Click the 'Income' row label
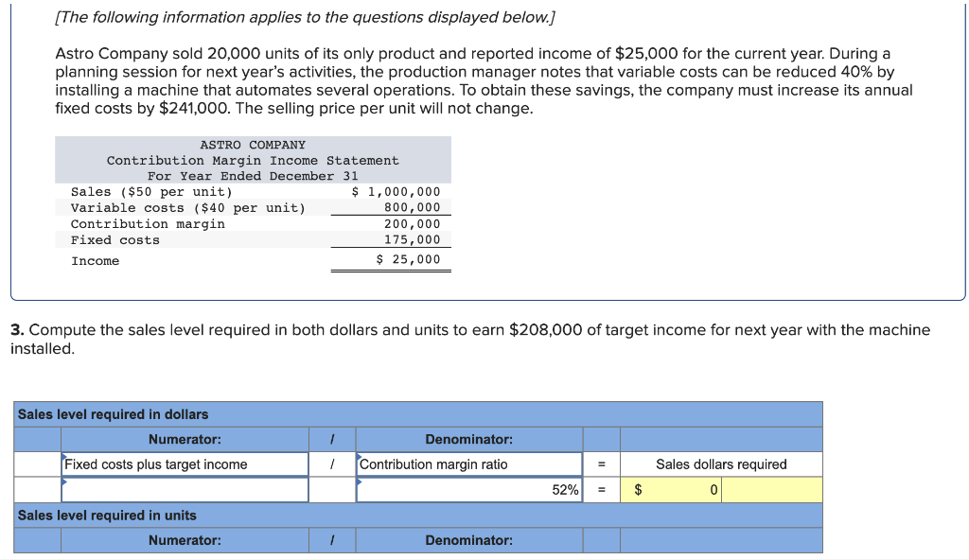The height and width of the screenshot is (560, 969). coord(96,261)
